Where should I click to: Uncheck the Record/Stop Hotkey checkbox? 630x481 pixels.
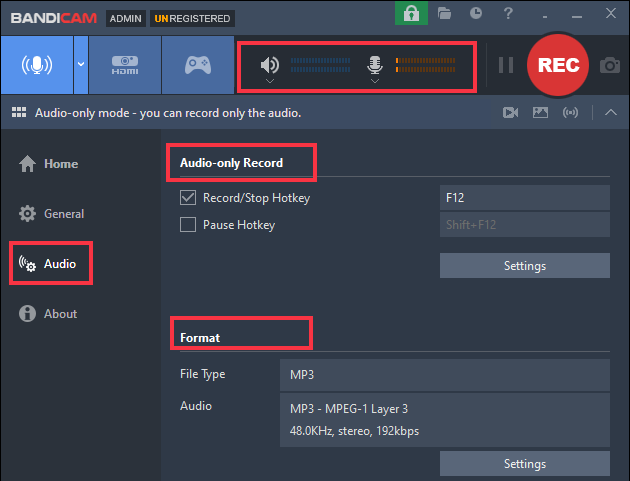point(187,198)
